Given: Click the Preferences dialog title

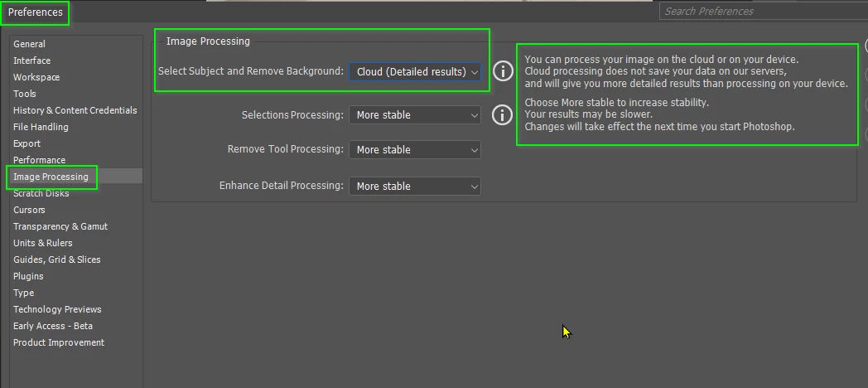Looking at the screenshot, I should click(35, 12).
